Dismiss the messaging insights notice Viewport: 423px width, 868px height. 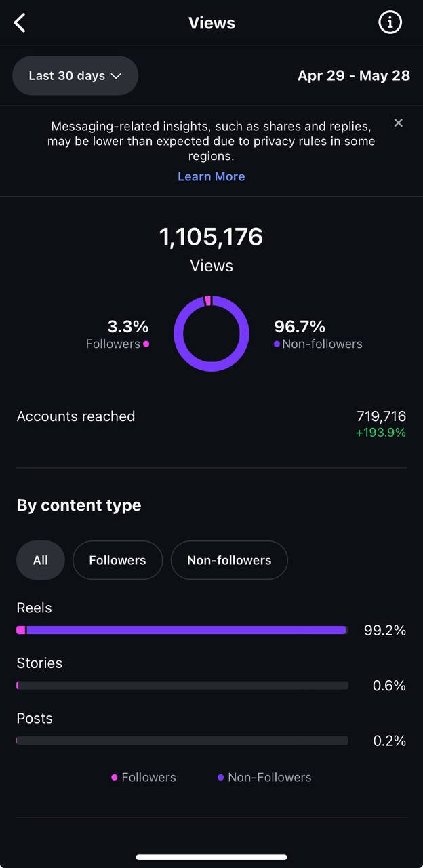click(399, 123)
